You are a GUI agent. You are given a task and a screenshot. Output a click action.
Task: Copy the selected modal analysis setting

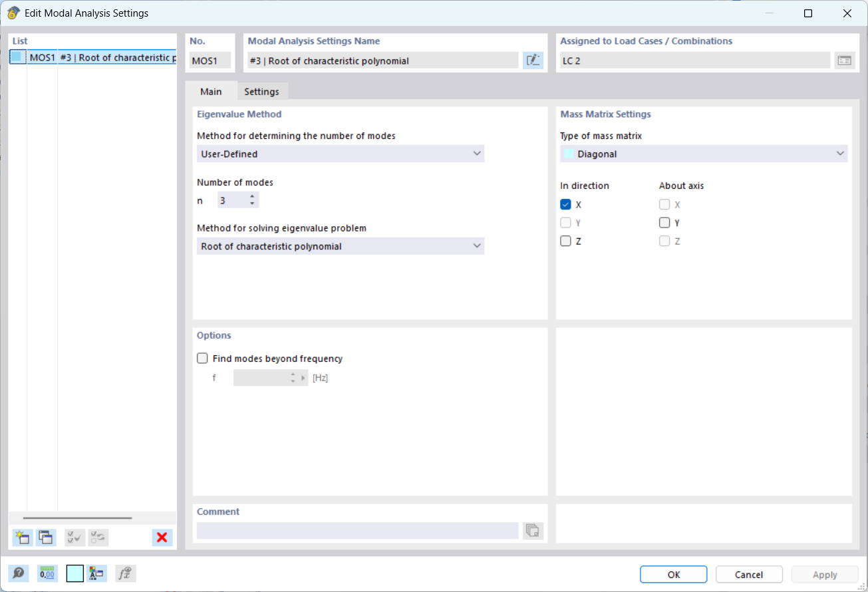click(45, 537)
